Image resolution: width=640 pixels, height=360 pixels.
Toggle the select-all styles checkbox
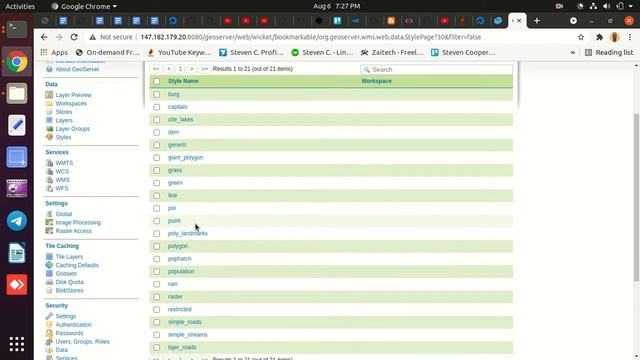tap(157, 81)
